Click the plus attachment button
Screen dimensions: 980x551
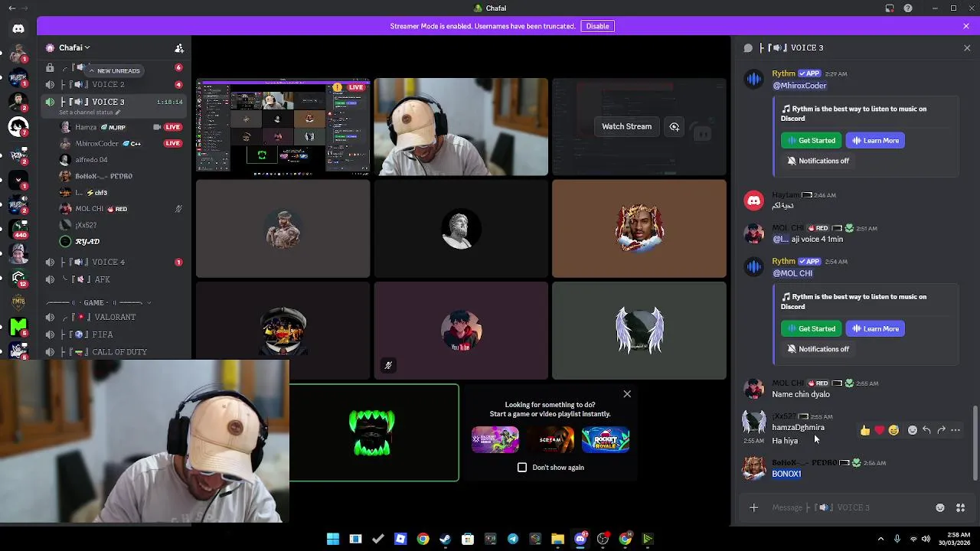coord(753,507)
